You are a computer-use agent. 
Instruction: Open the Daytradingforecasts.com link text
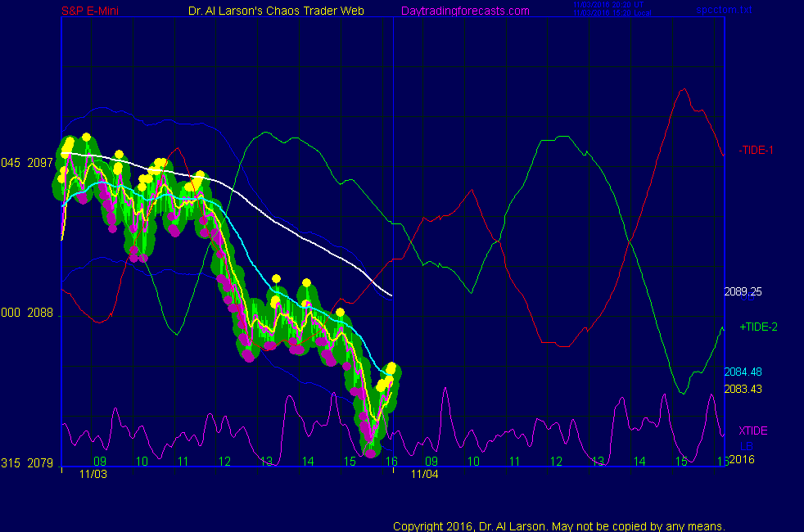point(465,11)
